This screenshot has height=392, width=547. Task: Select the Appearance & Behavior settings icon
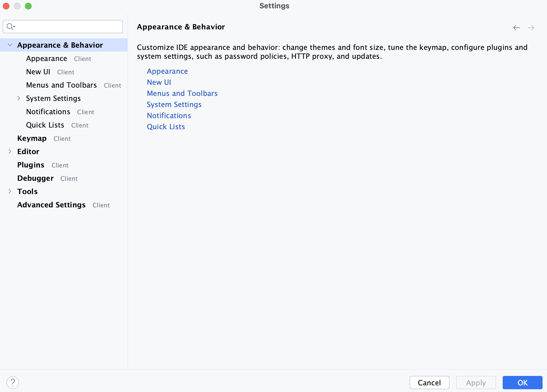pos(9,45)
